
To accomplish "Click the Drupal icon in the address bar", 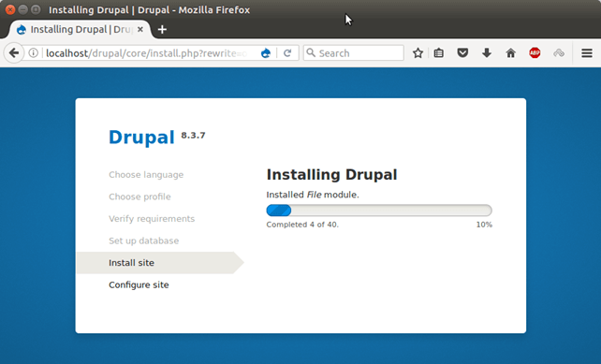I will click(266, 53).
